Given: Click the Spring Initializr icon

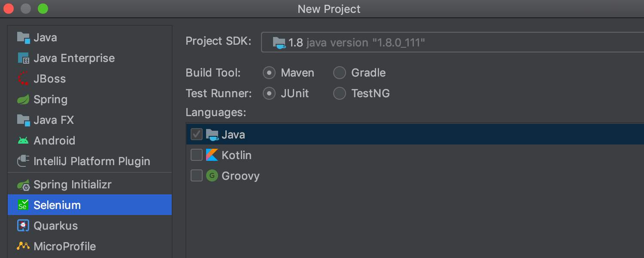Looking at the screenshot, I should (x=23, y=184).
